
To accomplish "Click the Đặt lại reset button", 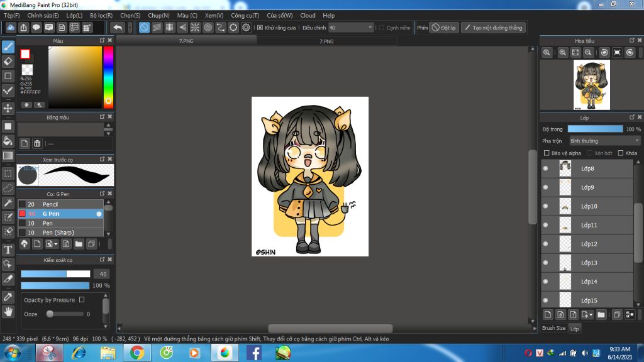I will click(444, 28).
